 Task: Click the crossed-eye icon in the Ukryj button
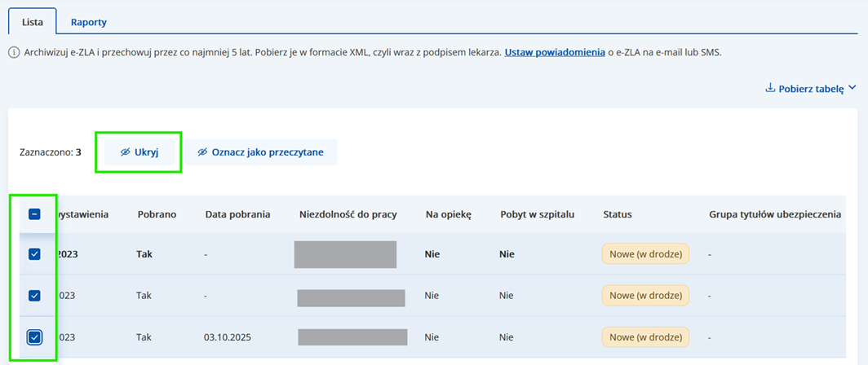click(x=126, y=152)
